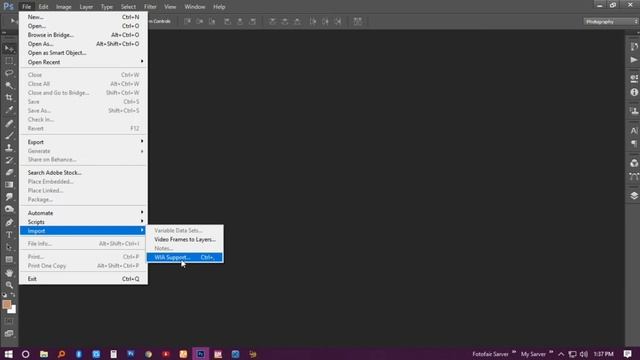Open the Filter menu
This screenshot has height=360, width=640.
pos(150,7)
